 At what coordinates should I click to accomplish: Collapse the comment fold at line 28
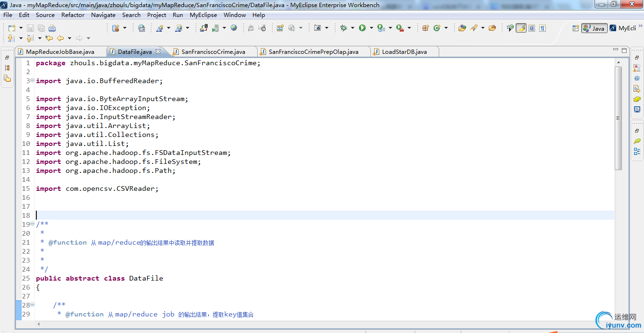point(32,305)
